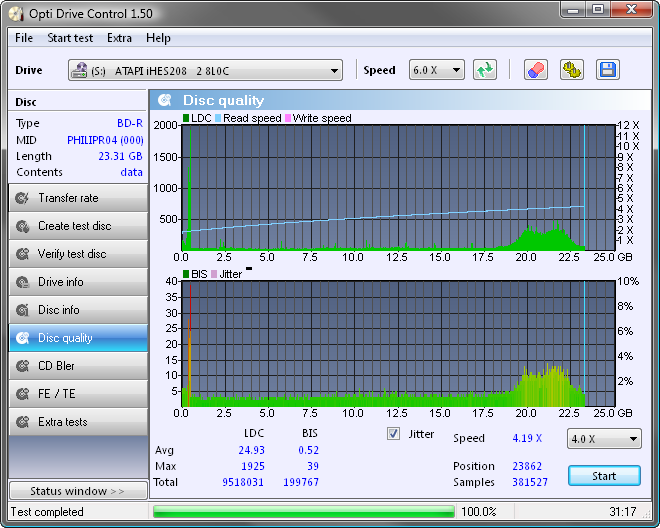
Task: Click the green LDC legend swatch
Action: [186, 118]
